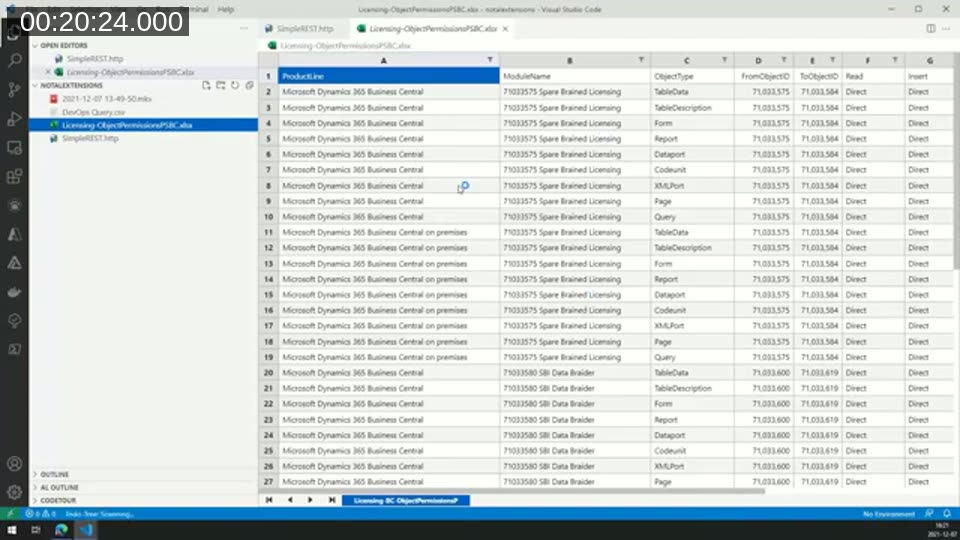
Task: Close the Licensing-ObjectPermissionsPSBC.xlsx tab
Action: (505, 29)
